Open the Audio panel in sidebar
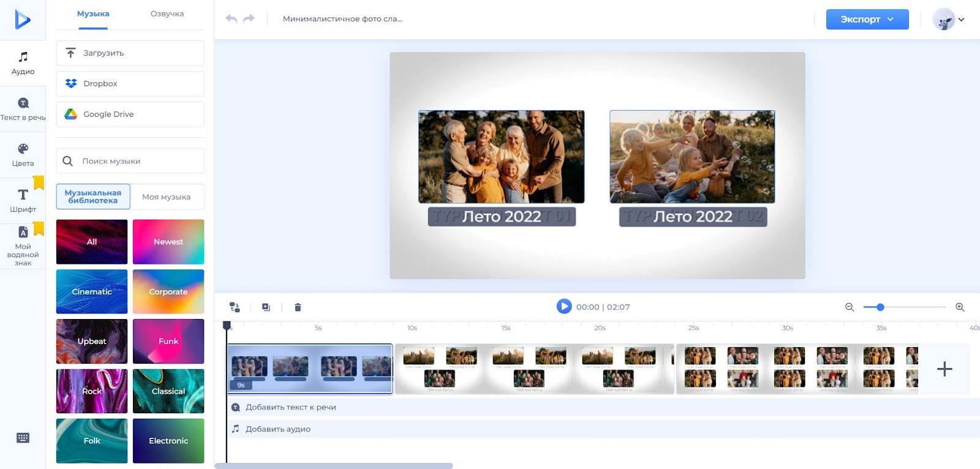 tap(23, 63)
